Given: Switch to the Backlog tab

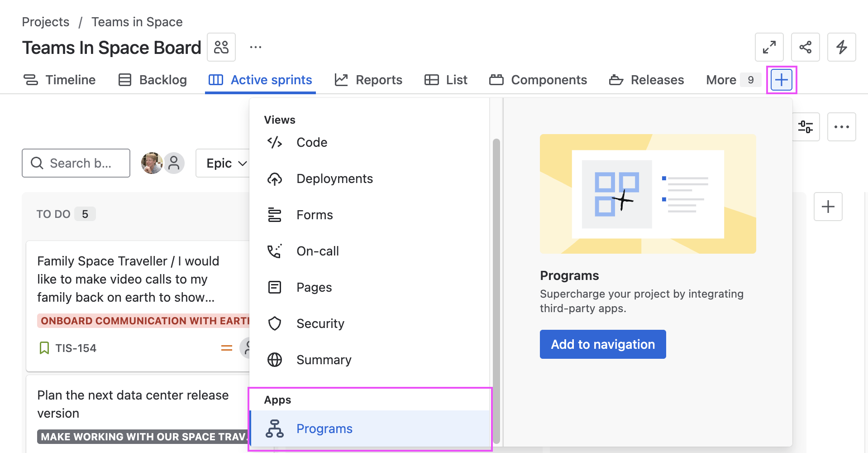Looking at the screenshot, I should pyautogui.click(x=153, y=80).
